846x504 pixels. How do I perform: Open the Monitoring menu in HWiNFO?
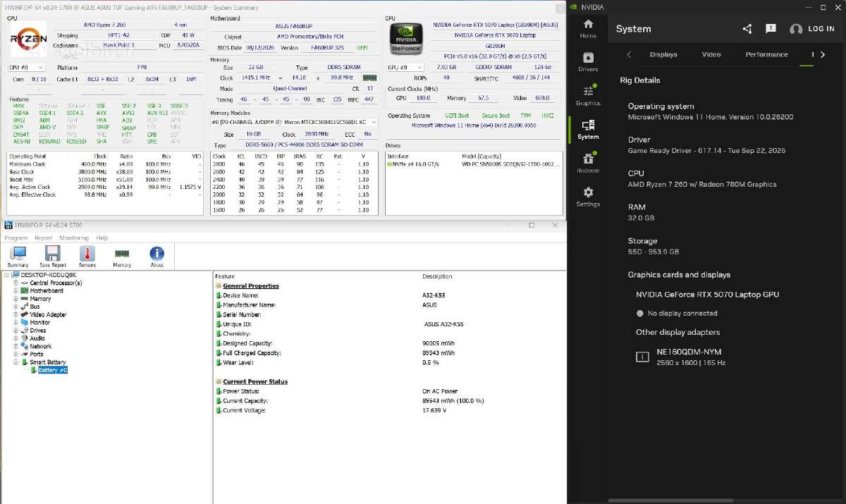click(74, 238)
